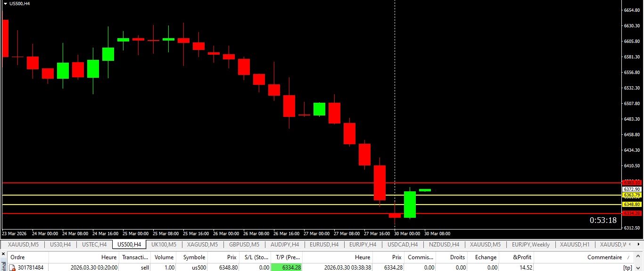Select the top red line at 6383.10
Image resolution: width=644 pixels, height=271 pixels.
(311, 182)
